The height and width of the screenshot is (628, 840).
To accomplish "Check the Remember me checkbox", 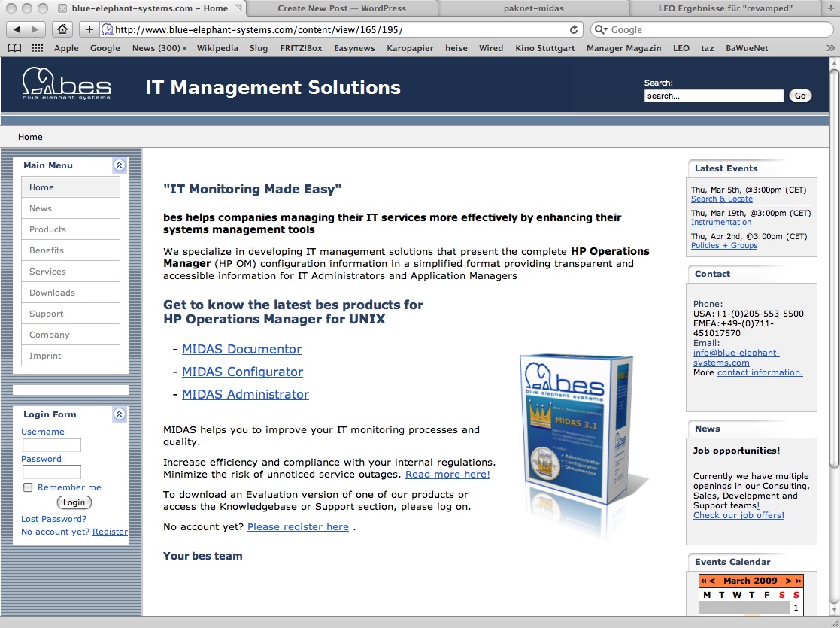I will point(28,487).
